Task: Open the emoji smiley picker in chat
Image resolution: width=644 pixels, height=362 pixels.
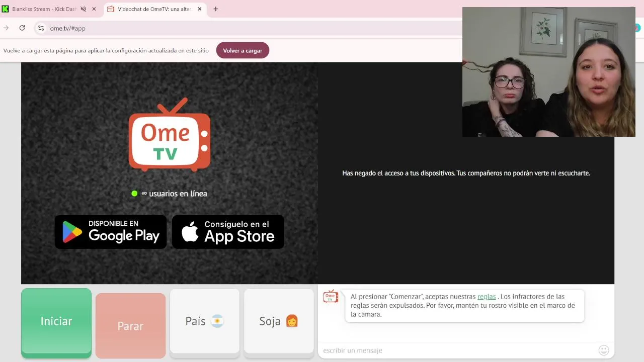Action: [604, 350]
